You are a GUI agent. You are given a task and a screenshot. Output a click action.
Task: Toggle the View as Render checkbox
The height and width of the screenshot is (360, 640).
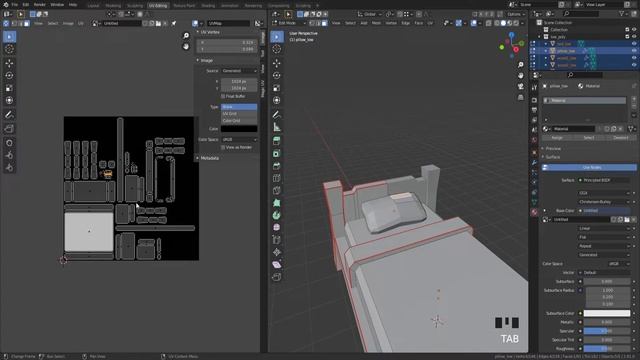(x=223, y=147)
